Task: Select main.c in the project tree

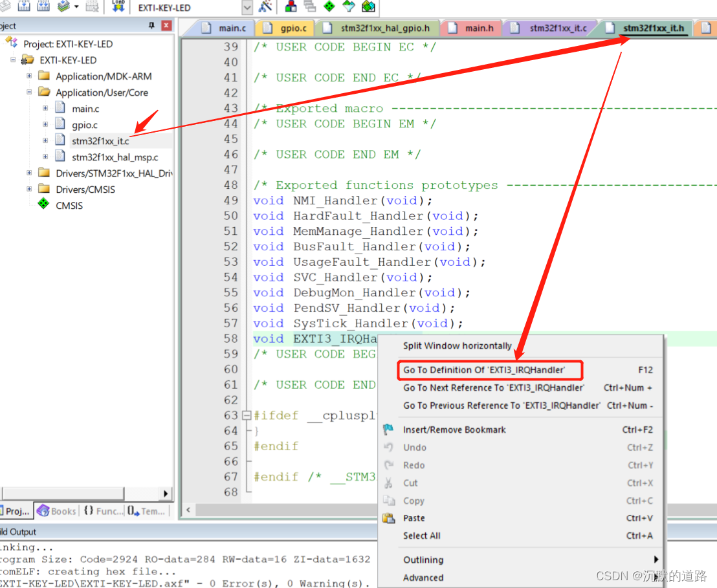Action: coord(85,109)
